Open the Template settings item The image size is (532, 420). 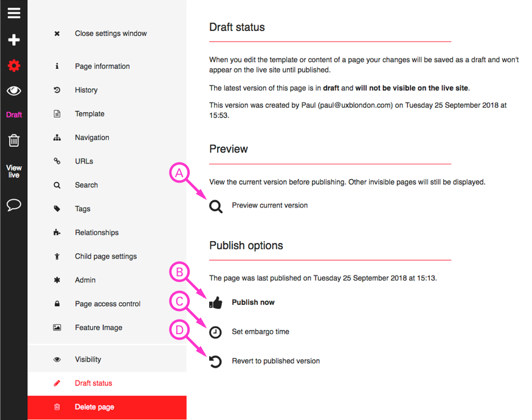click(x=89, y=114)
